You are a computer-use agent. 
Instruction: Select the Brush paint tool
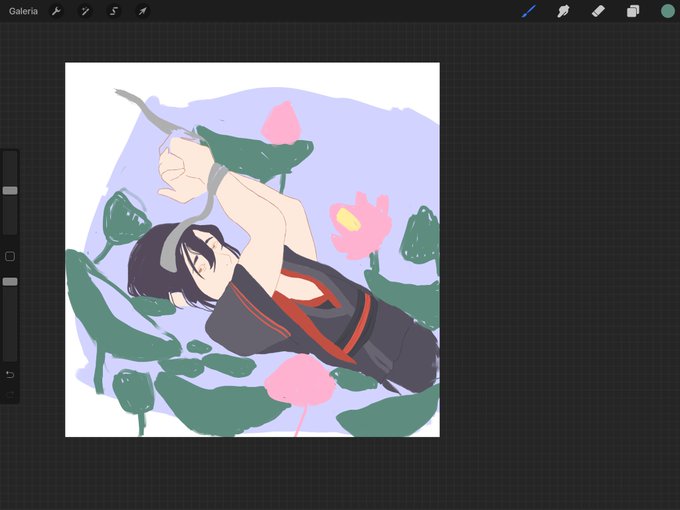point(529,11)
